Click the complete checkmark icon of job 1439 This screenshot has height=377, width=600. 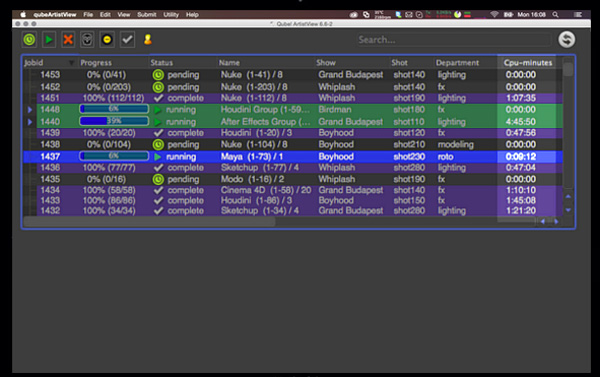158,133
